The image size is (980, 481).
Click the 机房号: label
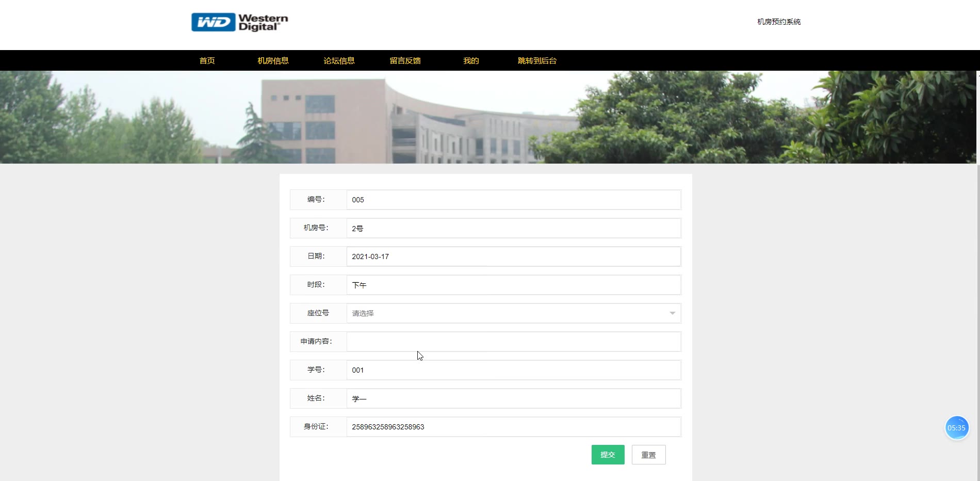pos(316,228)
